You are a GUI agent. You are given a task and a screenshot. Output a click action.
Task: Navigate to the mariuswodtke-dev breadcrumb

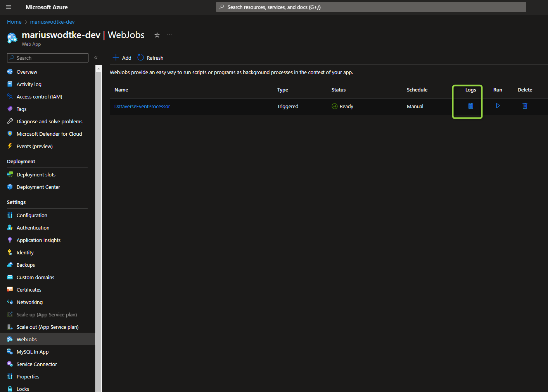point(52,22)
